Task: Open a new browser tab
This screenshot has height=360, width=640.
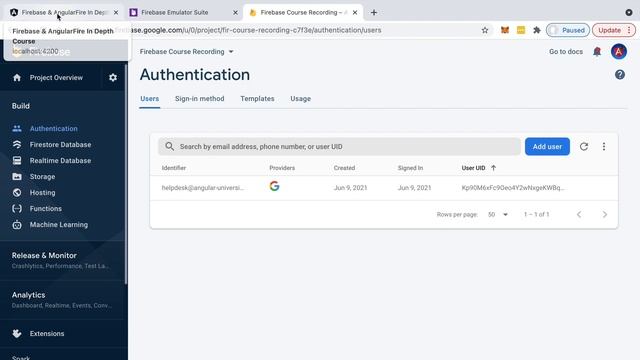Action: click(373, 13)
